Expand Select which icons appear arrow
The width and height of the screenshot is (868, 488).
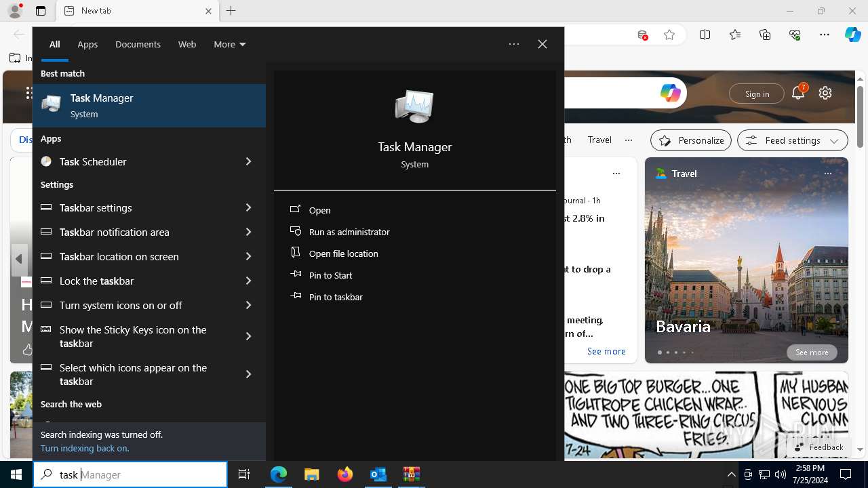pos(248,374)
